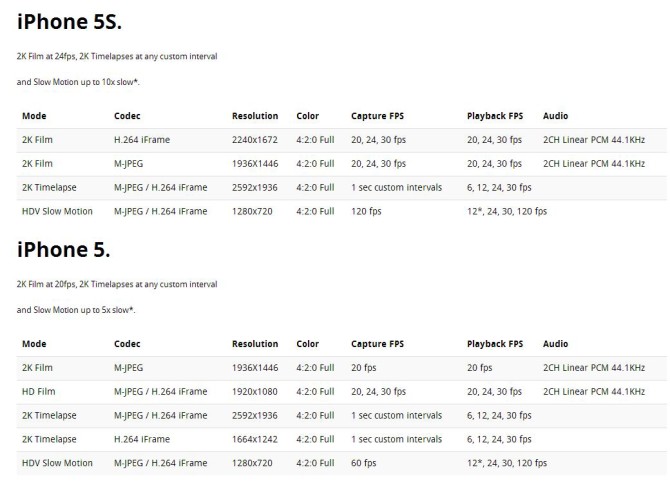670x481 pixels.
Task: Click "12*, 24, 30, 120 fps" in iPhone 5S table
Action: [x=507, y=211]
